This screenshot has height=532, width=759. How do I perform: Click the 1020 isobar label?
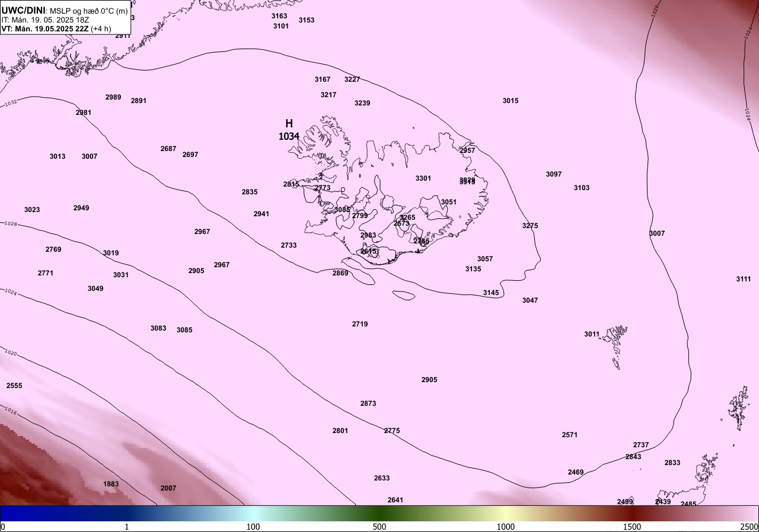point(10,352)
